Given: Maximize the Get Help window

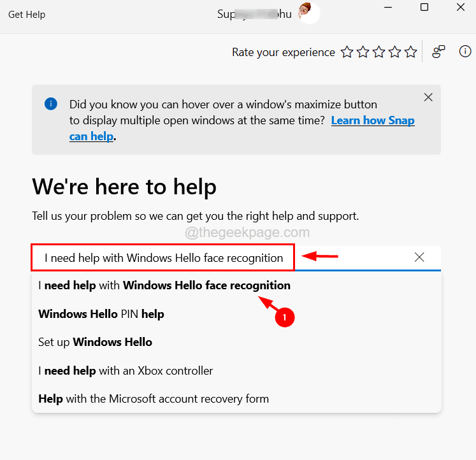Looking at the screenshot, I should click(424, 8).
